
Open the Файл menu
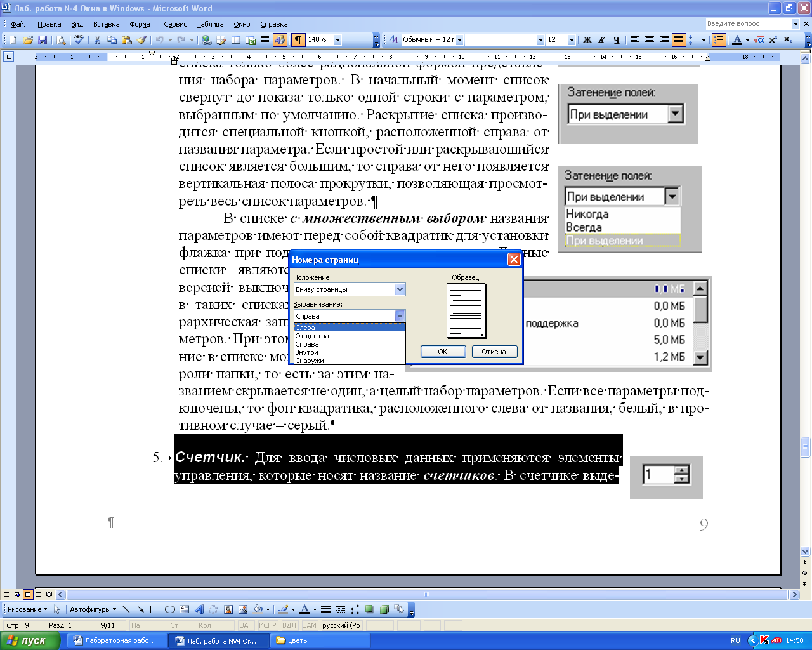point(19,24)
